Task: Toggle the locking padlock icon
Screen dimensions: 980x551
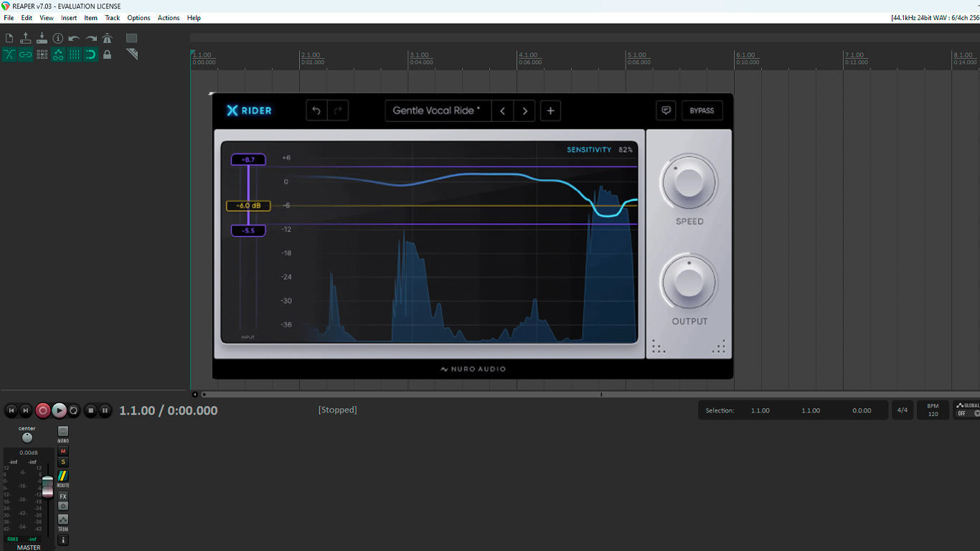Action: [107, 55]
